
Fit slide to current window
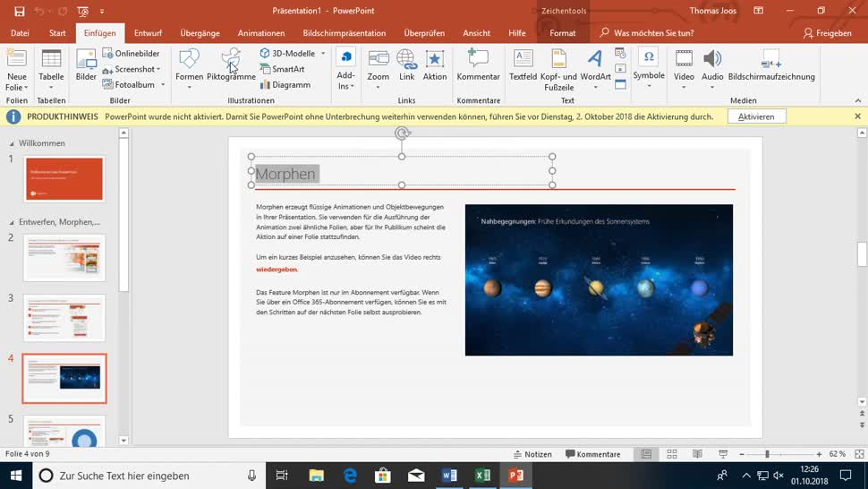[859, 454]
